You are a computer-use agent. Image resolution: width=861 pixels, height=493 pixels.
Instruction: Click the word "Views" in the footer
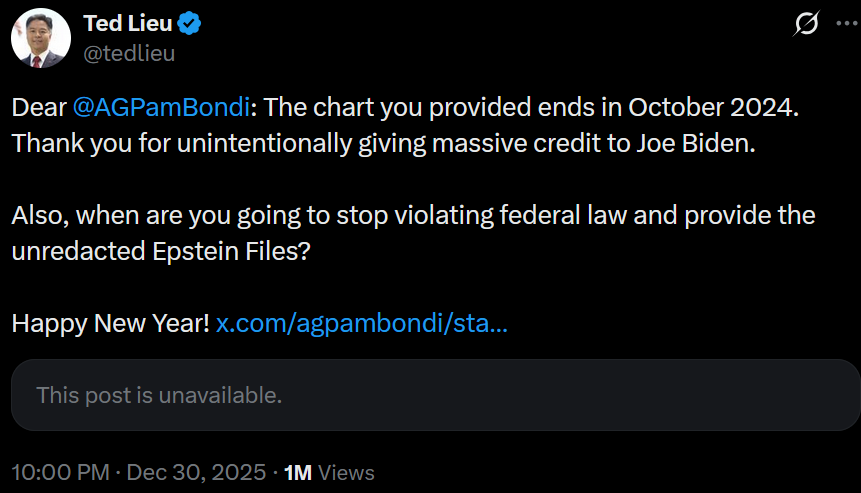pos(347,472)
